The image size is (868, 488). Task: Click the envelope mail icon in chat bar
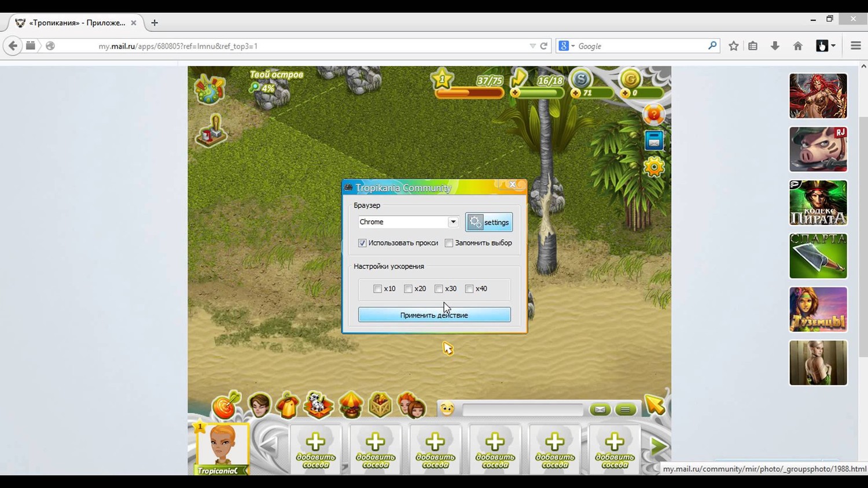600,409
